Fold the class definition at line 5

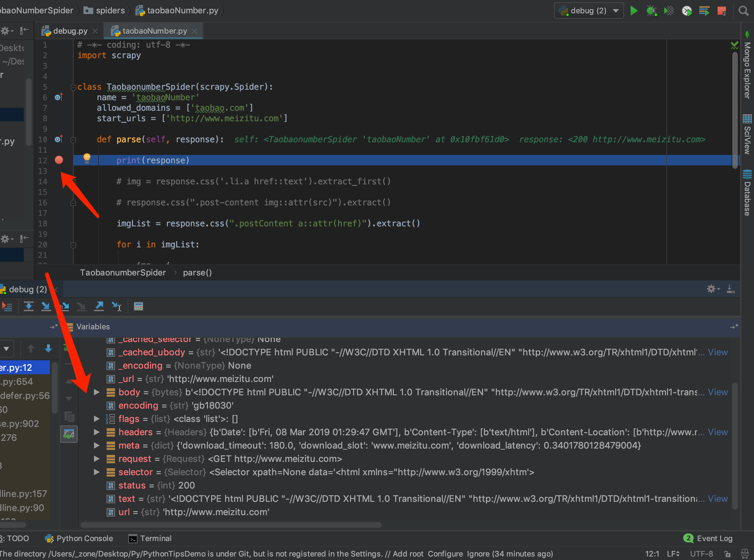(73, 87)
